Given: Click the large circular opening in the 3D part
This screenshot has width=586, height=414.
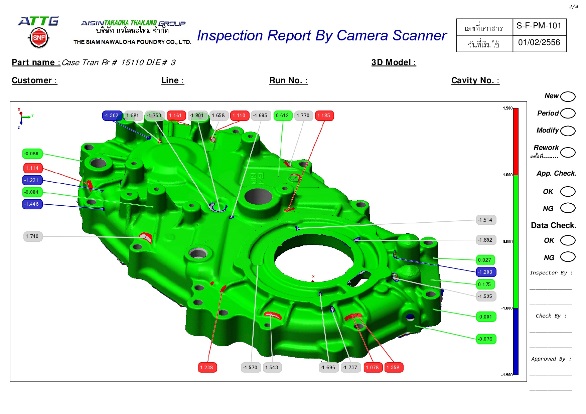Looking at the screenshot, I should tap(313, 259).
